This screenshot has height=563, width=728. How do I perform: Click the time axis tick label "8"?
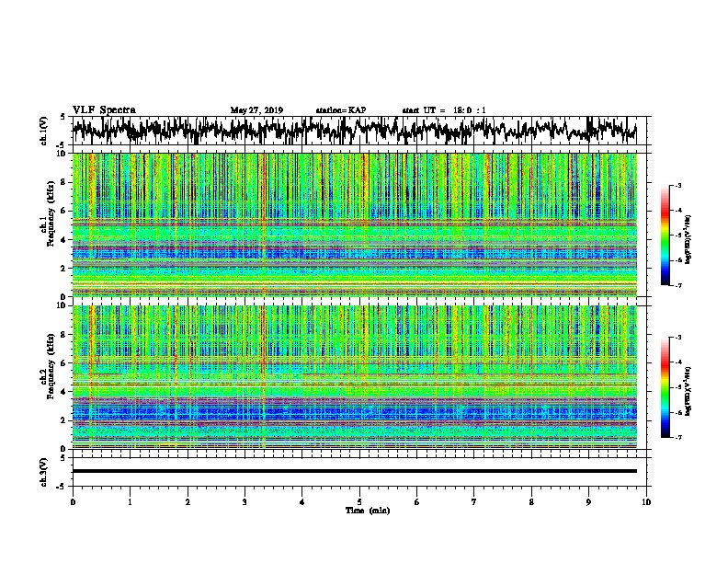point(531,501)
